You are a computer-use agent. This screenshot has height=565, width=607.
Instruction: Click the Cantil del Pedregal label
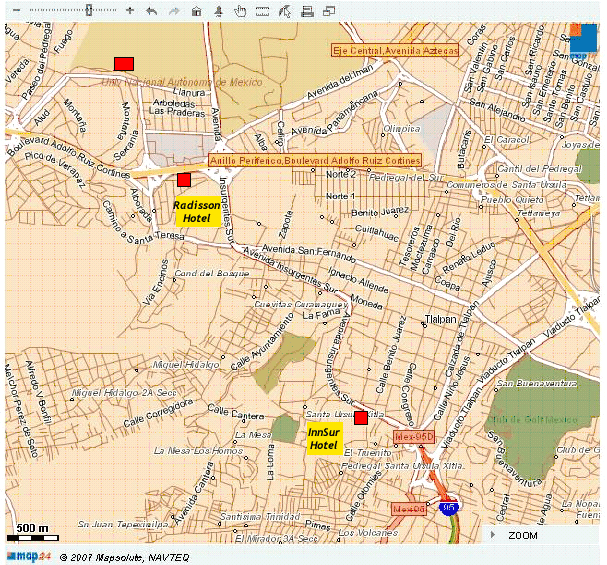point(539,168)
